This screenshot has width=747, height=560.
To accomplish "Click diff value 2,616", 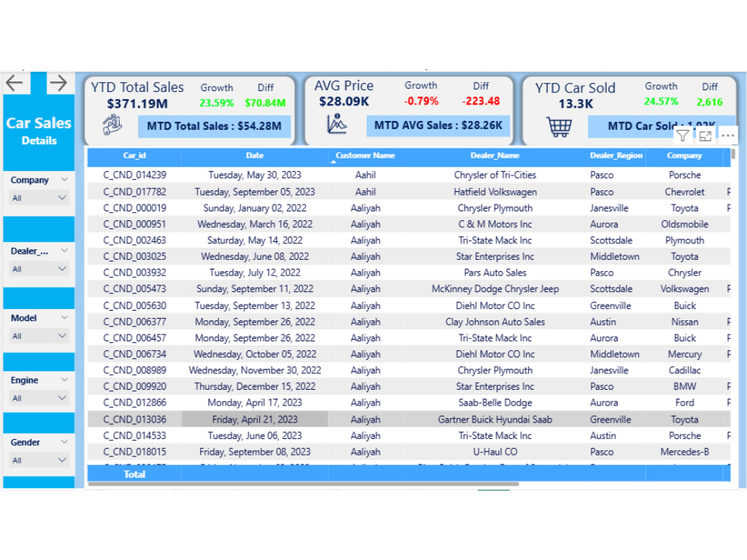I will click(710, 102).
